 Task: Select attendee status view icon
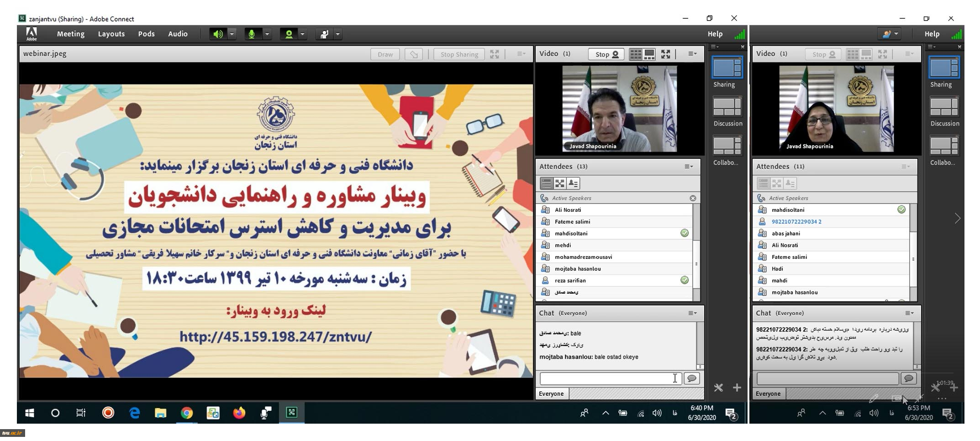click(573, 184)
